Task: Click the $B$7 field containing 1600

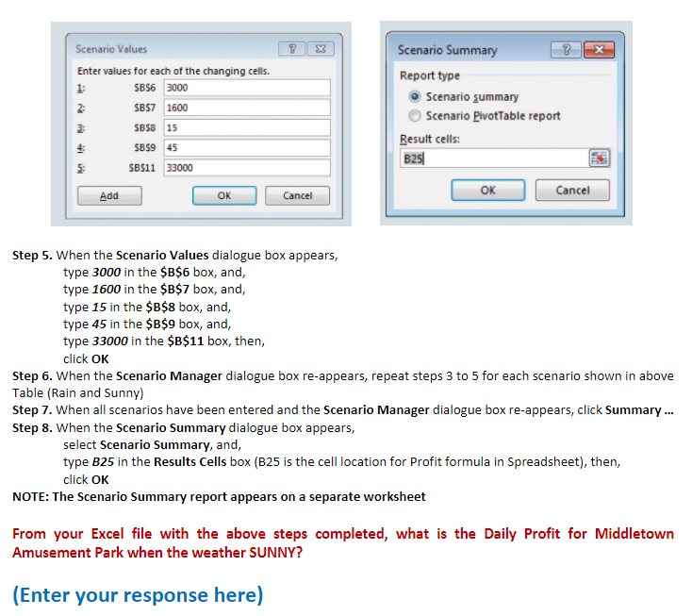Action: (247, 108)
